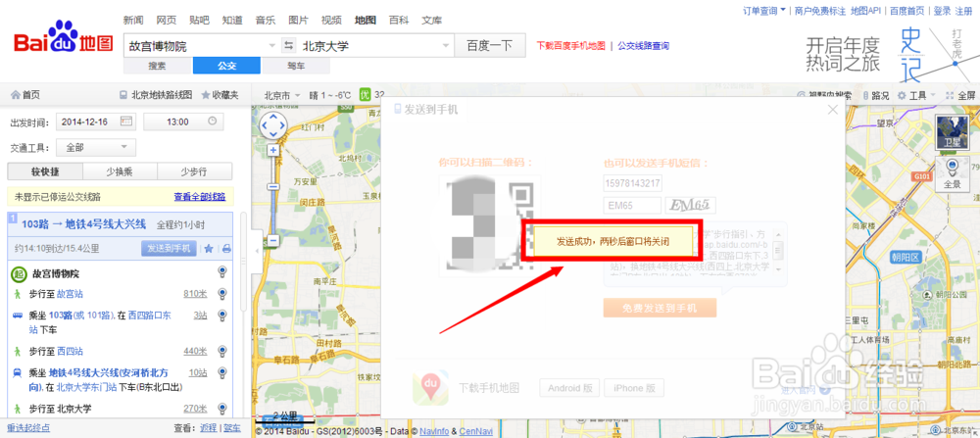
Task: Switch to the 搜索 search tab
Action: [x=158, y=66]
